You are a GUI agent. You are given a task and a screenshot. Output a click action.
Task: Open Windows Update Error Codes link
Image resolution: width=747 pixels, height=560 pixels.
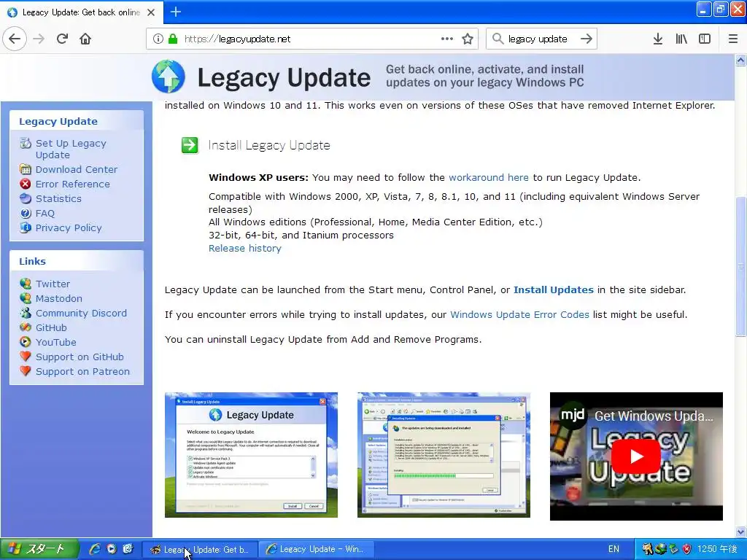(x=519, y=315)
